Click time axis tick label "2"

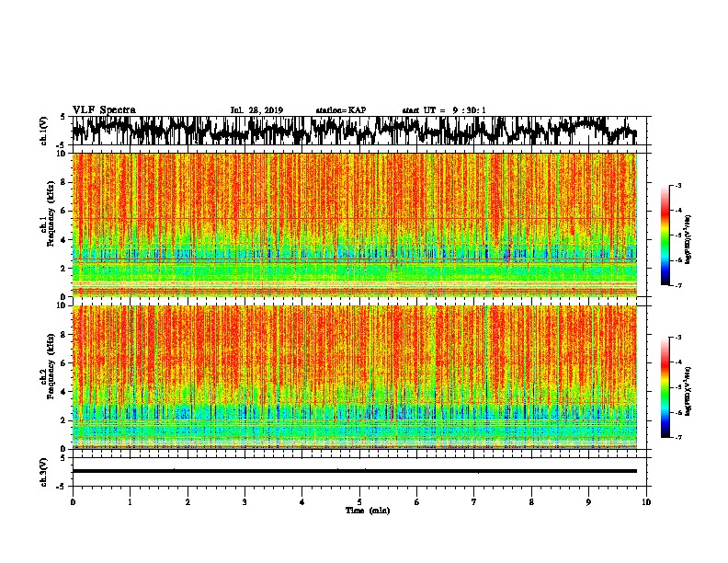(x=188, y=502)
